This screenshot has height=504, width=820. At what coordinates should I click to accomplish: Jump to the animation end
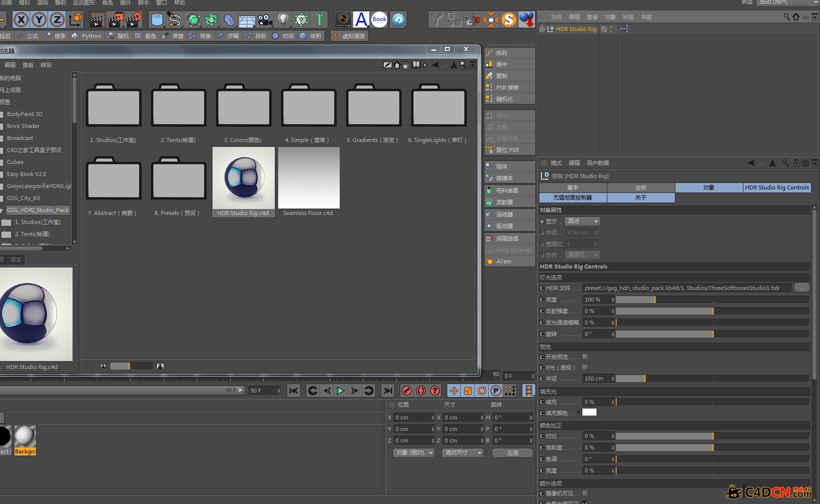(388, 390)
